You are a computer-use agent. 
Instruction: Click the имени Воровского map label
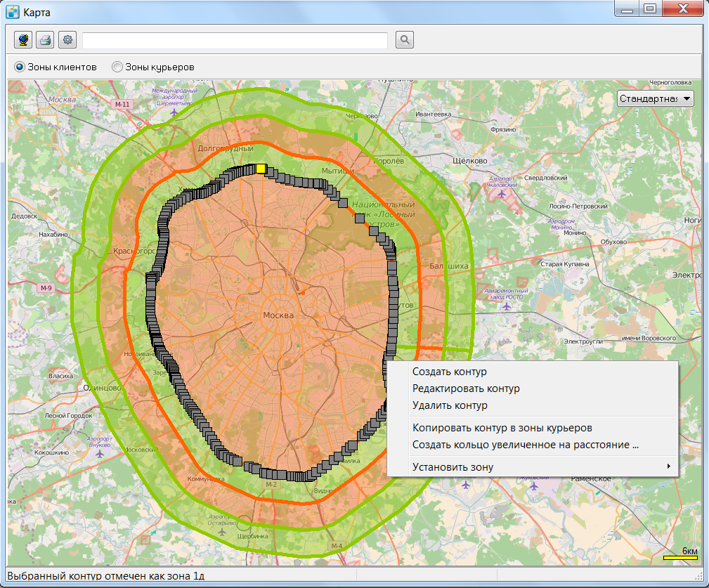pyautogui.click(x=649, y=338)
